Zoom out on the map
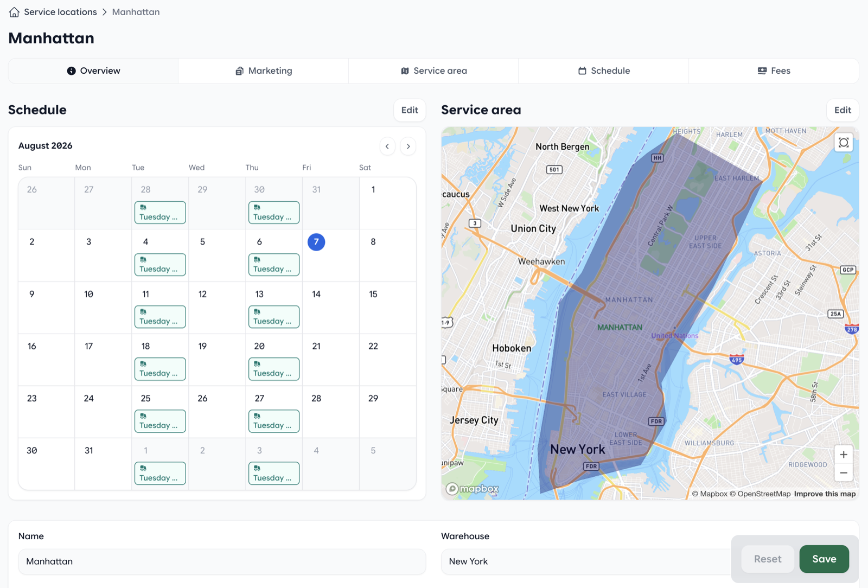Viewport: 868px width, 588px height. coord(844,473)
